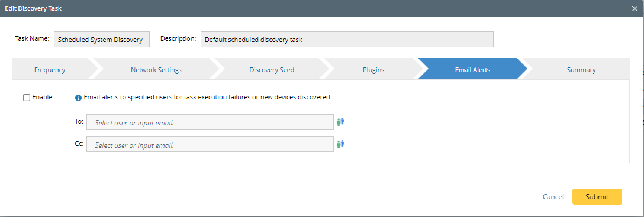
Task: Click the Edit Discovery Task title
Action: 33,8
